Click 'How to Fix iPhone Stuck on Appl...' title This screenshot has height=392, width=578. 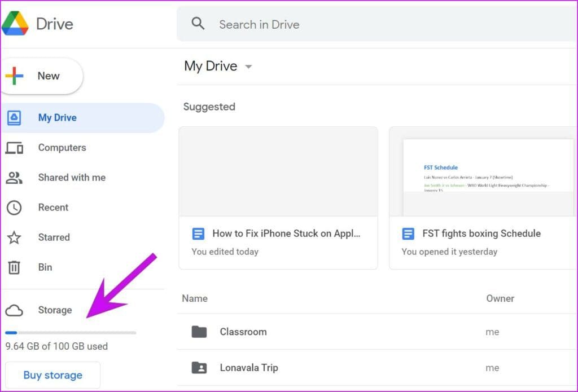tap(286, 234)
